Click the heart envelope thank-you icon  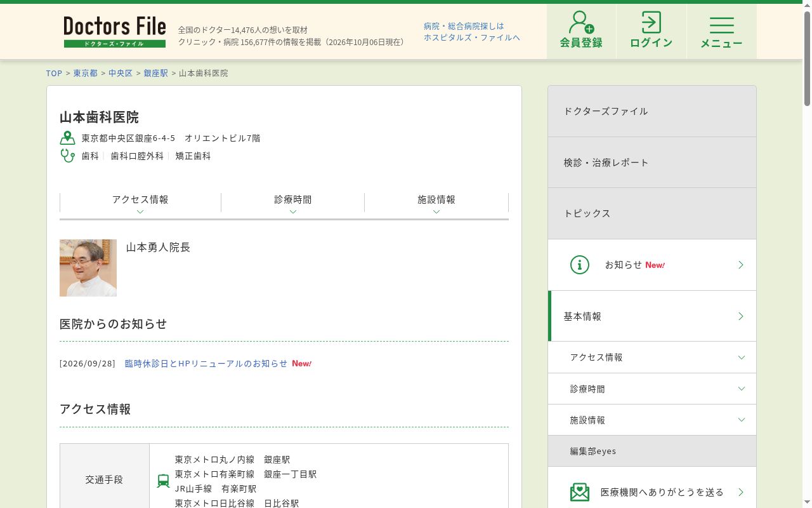coord(580,492)
